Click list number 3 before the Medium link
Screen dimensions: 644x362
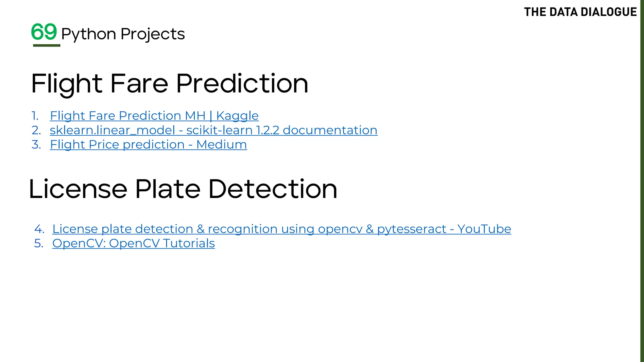tap(36, 145)
